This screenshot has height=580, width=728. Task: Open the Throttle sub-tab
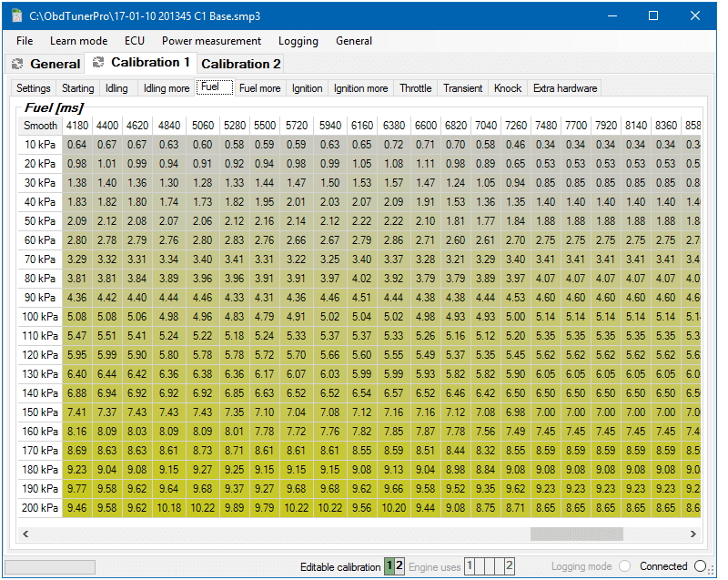pos(416,88)
